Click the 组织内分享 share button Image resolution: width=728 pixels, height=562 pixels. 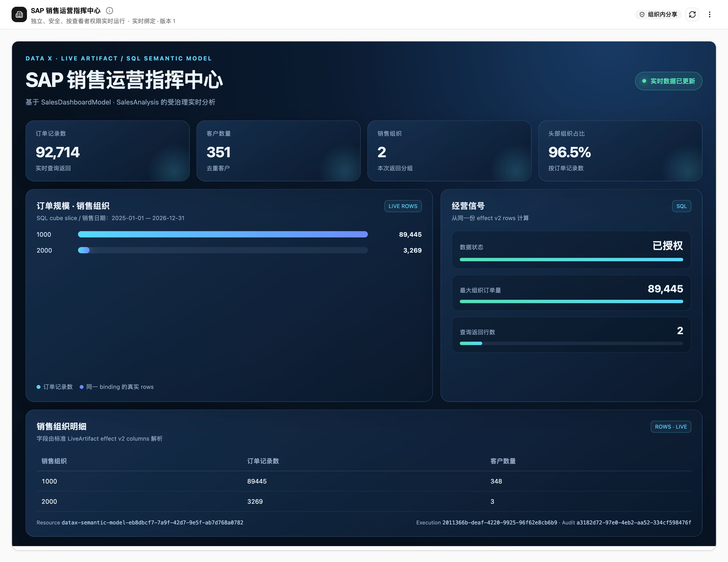[658, 14]
